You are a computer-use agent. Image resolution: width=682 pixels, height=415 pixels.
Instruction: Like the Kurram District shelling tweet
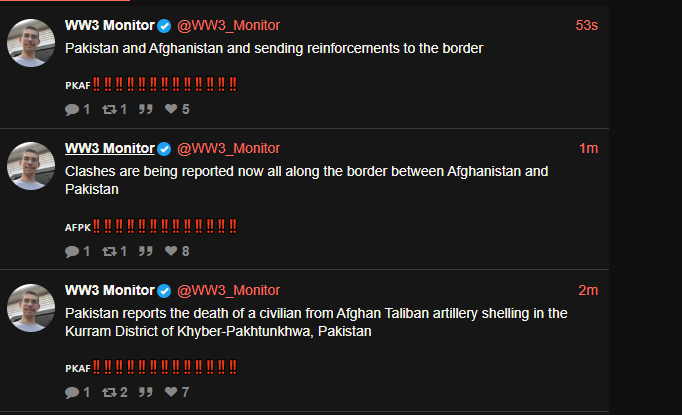pos(171,392)
